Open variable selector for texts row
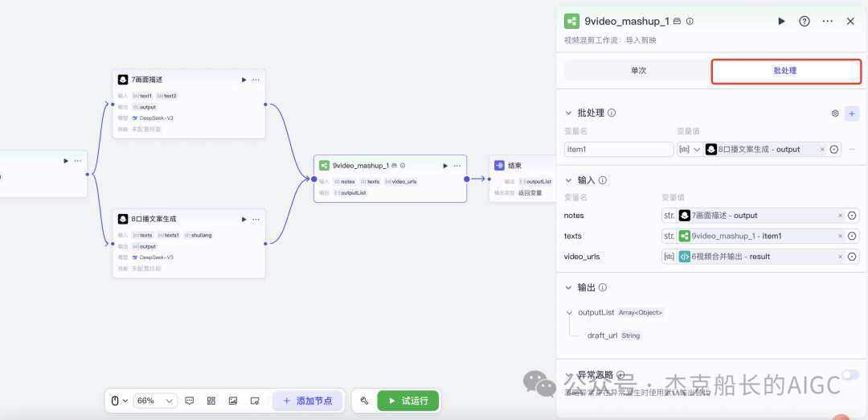 click(853, 236)
